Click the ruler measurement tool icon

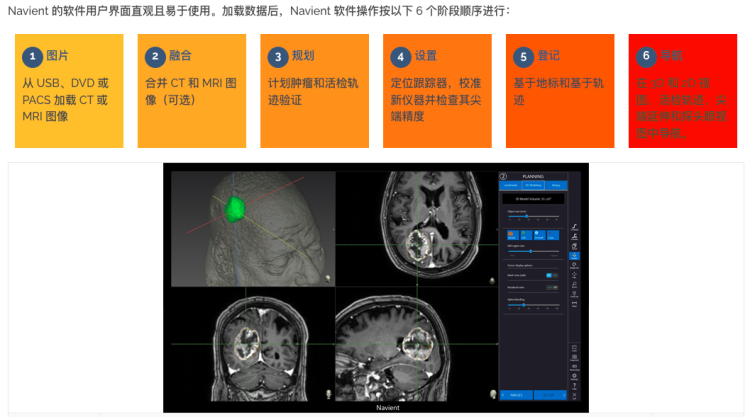point(574,304)
